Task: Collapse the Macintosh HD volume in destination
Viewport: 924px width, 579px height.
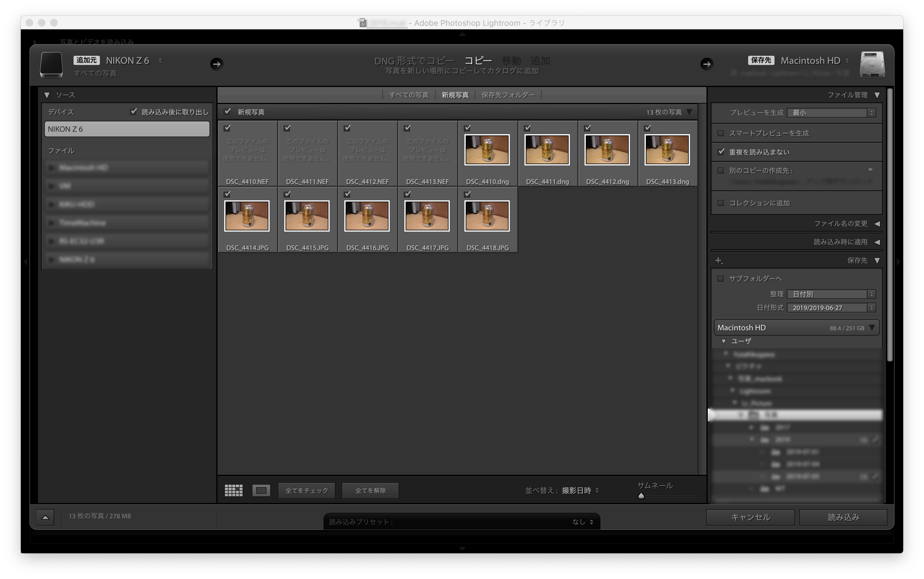Action: coord(872,328)
